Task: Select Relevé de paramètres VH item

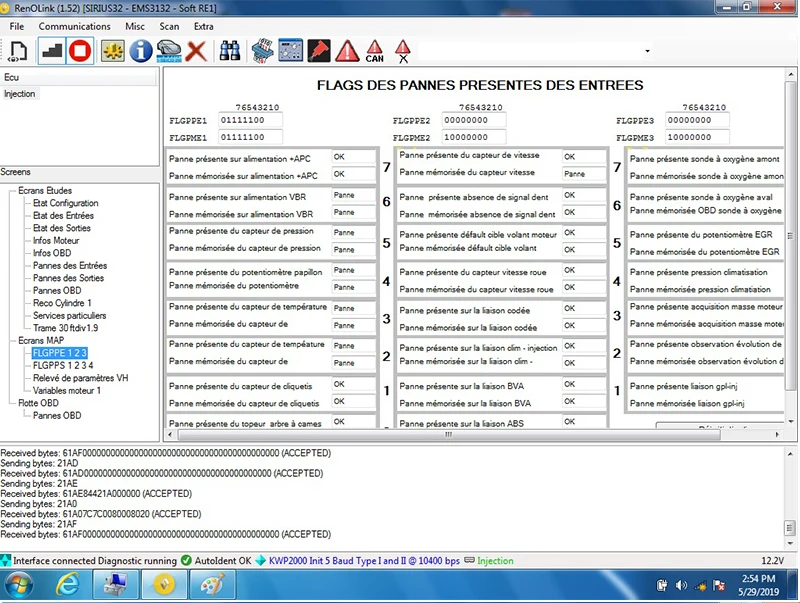Action: (x=81, y=378)
